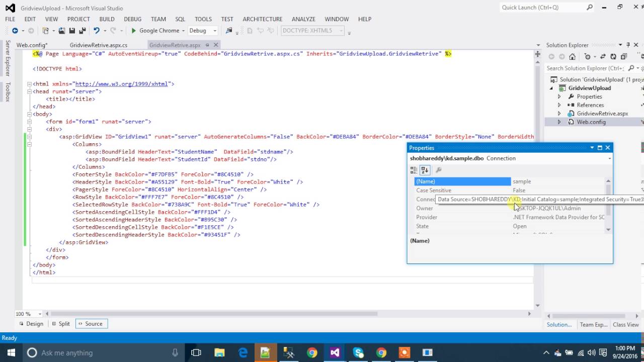
Task: Click the Find in Files toolbar icon
Action: pos(229,31)
